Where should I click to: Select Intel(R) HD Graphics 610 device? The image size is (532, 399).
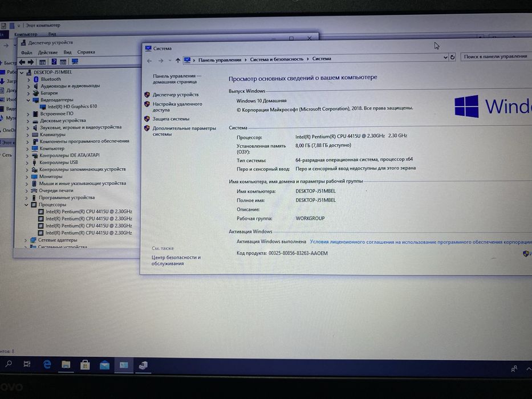point(72,107)
